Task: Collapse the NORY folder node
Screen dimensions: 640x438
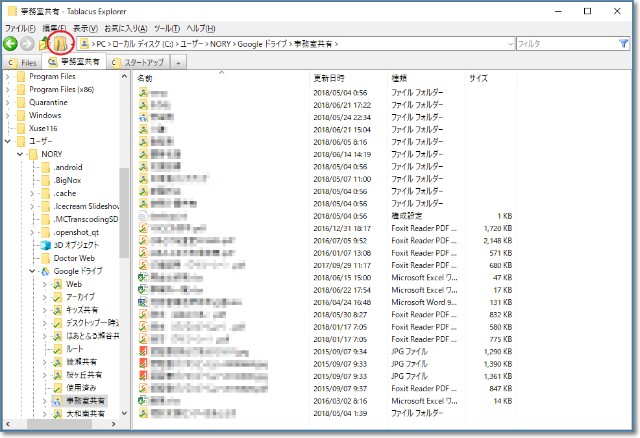Action: 20,154
